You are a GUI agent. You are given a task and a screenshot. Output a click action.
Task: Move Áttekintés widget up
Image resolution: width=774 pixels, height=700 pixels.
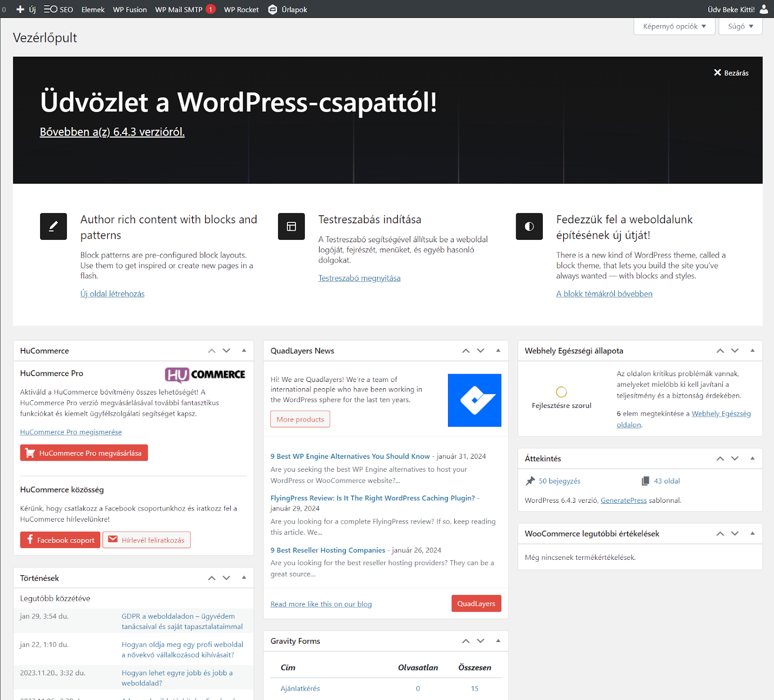click(720, 458)
